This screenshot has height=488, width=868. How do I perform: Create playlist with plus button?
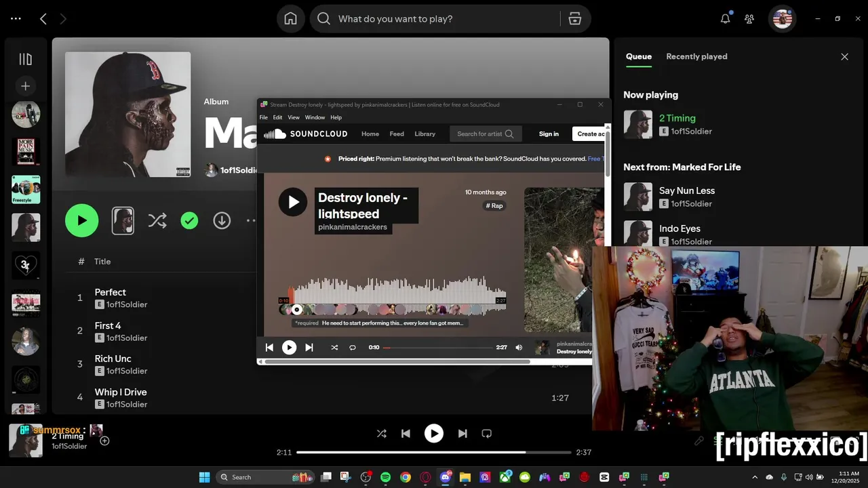tap(25, 86)
